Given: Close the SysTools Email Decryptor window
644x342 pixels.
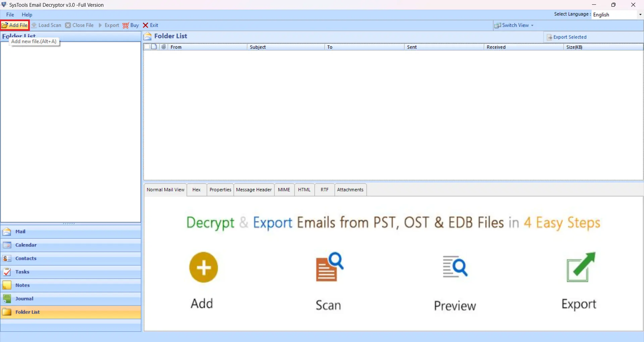Looking at the screenshot, I should coord(633,5).
